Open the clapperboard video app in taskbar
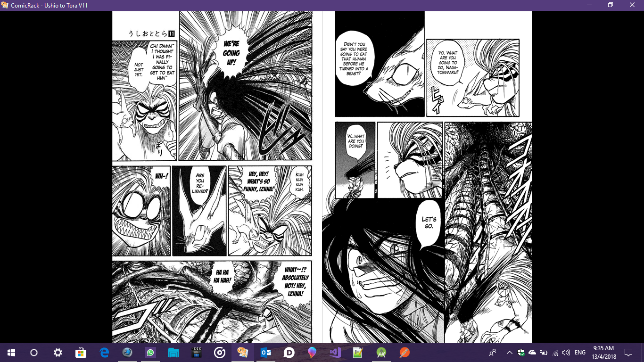The height and width of the screenshot is (362, 644). [x=197, y=353]
